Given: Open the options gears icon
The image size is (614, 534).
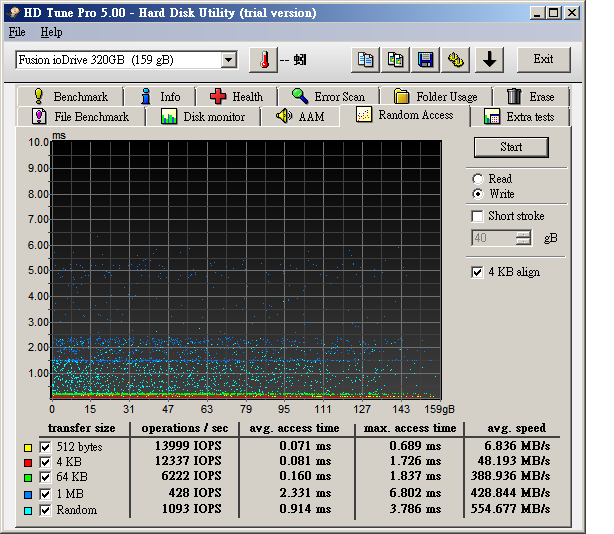Looking at the screenshot, I should (455, 60).
